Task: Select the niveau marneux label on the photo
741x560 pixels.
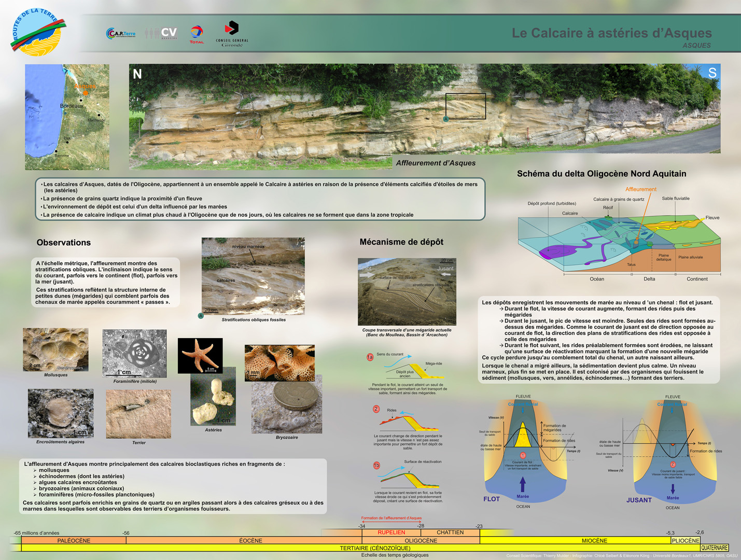Action: [248, 247]
